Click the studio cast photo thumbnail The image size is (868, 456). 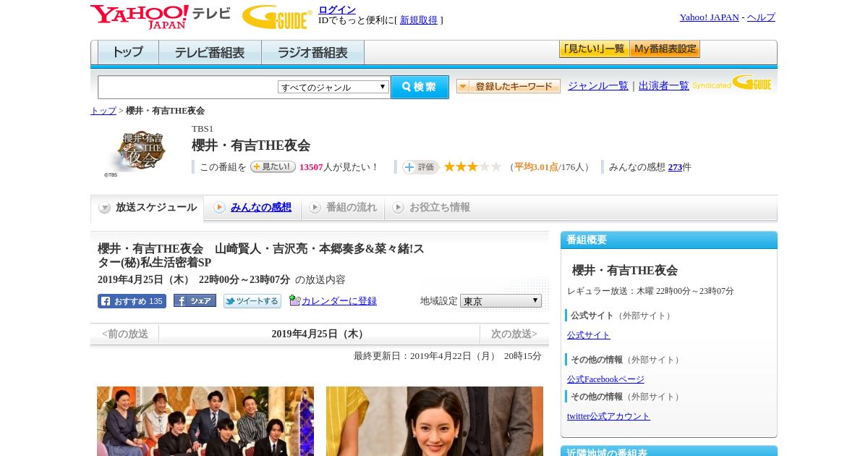click(205, 421)
